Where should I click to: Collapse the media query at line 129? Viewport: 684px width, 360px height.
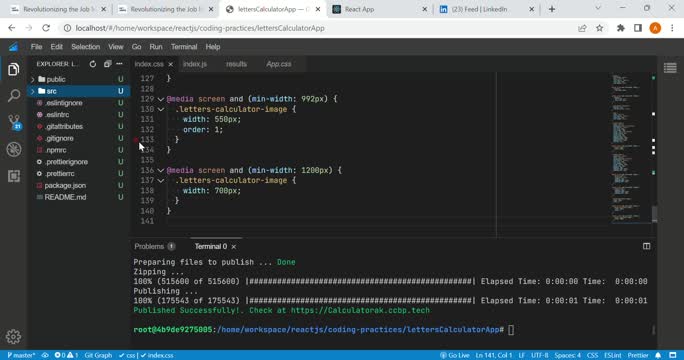pos(161,99)
